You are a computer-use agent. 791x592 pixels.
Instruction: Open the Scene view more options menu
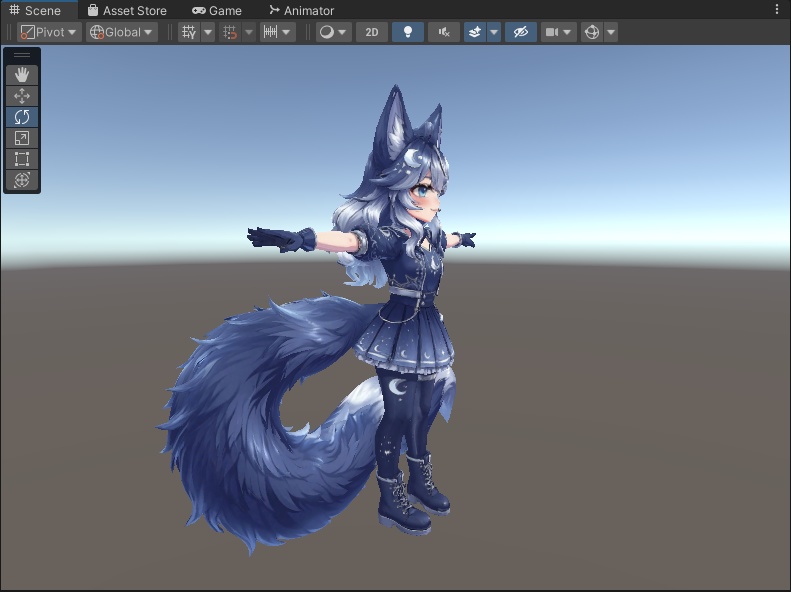(776, 9)
